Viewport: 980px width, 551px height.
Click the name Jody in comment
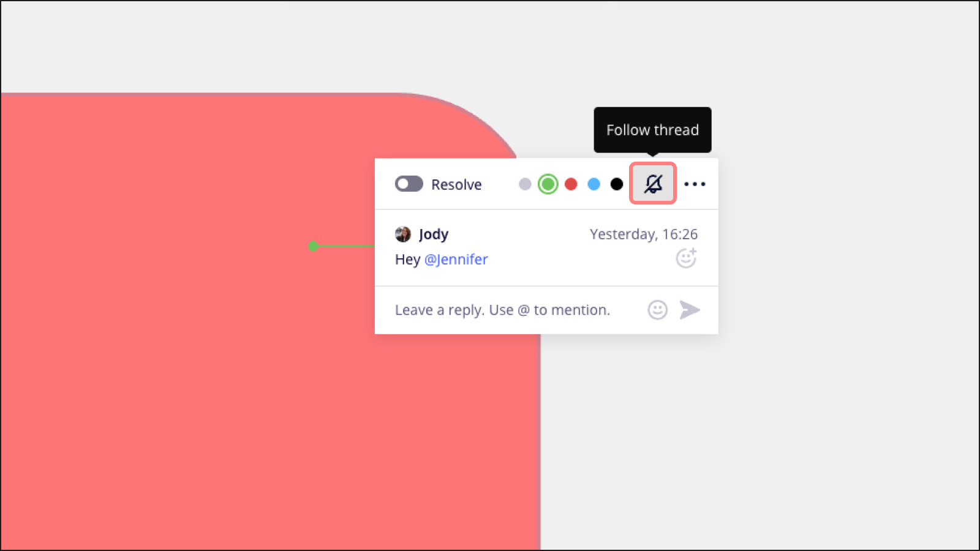coord(434,234)
